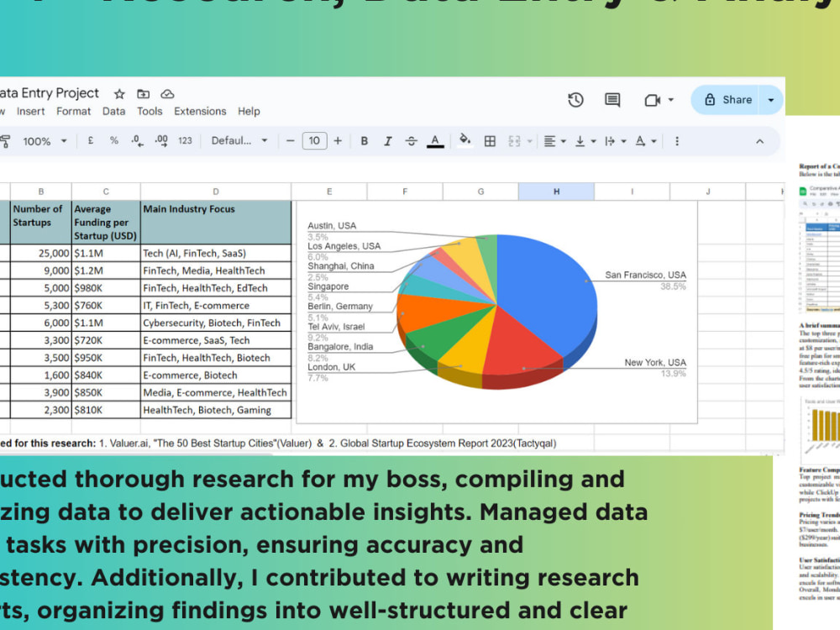Expand the merge cells dropdown arrow

(x=529, y=141)
